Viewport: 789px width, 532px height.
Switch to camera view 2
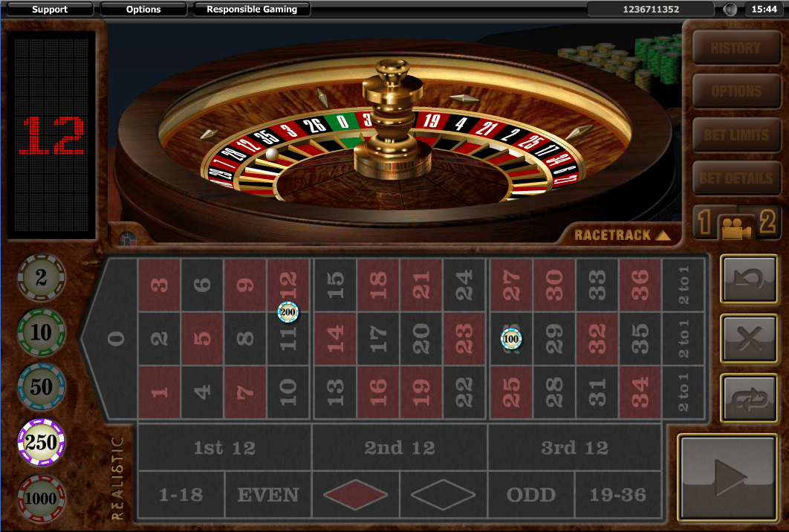pos(767,221)
